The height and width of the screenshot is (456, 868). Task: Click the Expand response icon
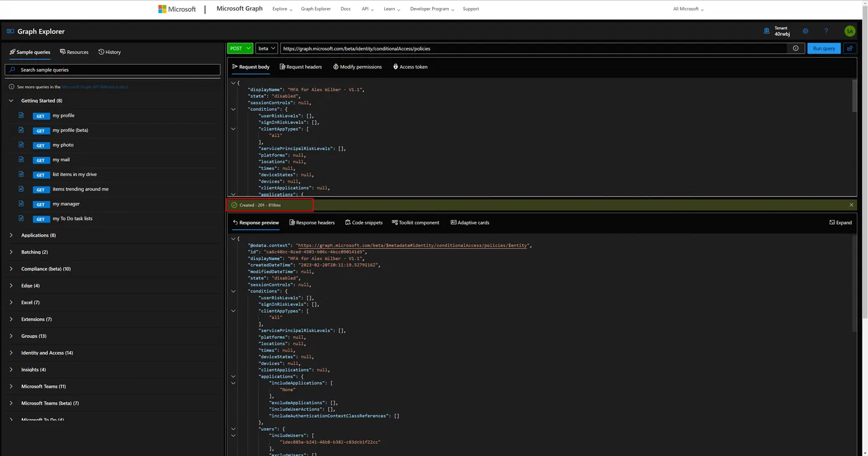[x=841, y=222]
